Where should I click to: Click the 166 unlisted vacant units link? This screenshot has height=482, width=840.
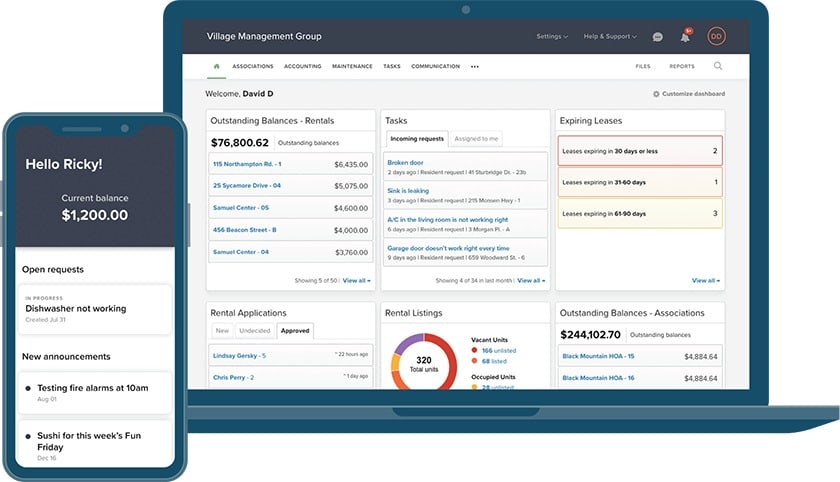(x=499, y=351)
